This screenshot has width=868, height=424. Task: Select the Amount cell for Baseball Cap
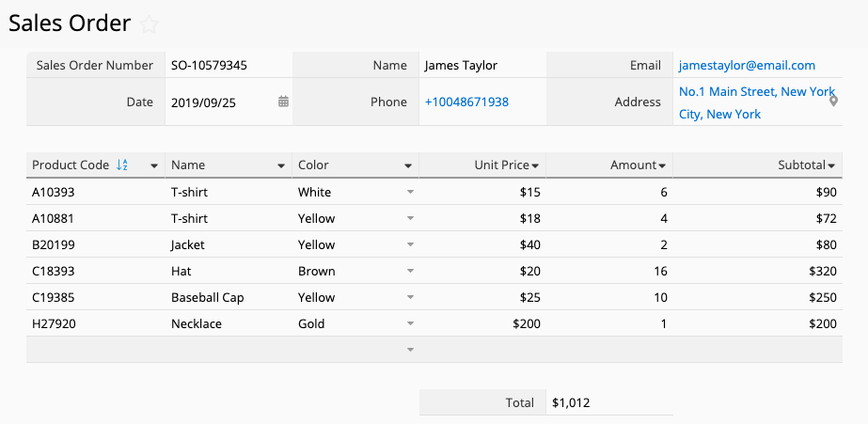click(609, 297)
